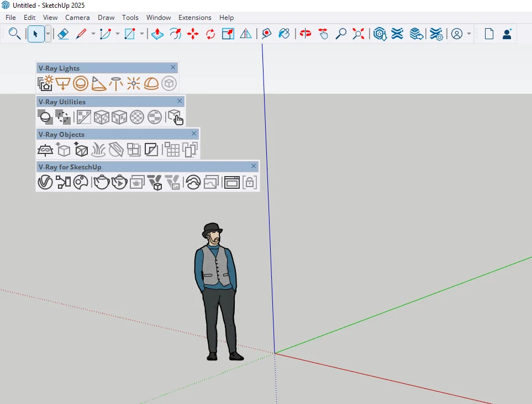The width and height of the screenshot is (532, 404).
Task: Select the red Rotate tool
Action: pyautogui.click(x=210, y=34)
